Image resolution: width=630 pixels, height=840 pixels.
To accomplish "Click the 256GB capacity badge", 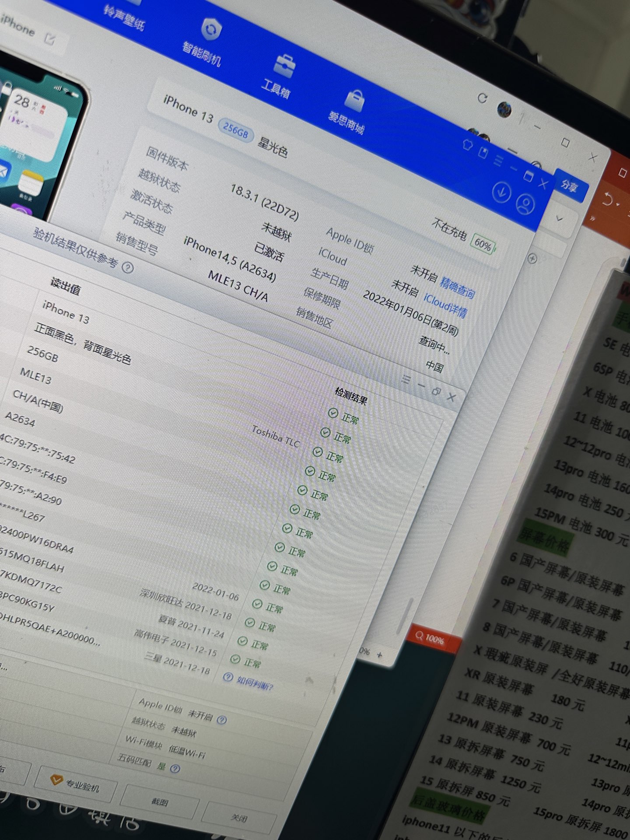I will coord(236,129).
